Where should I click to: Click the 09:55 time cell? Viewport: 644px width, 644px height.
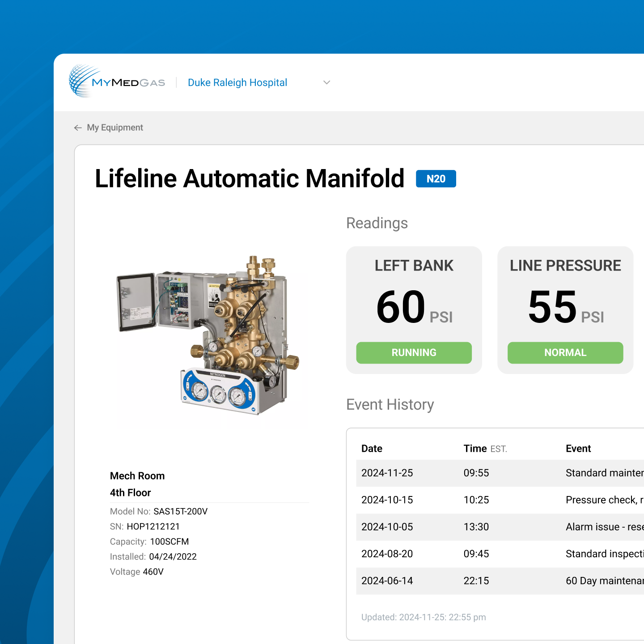[x=476, y=473]
